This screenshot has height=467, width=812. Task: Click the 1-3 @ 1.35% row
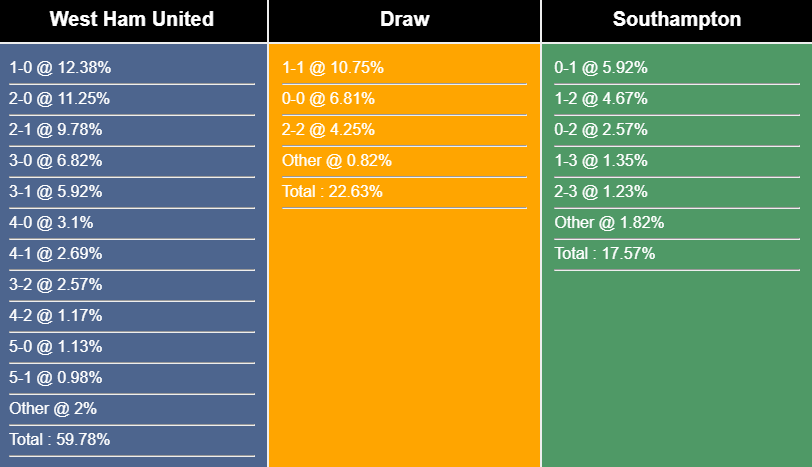(601, 161)
